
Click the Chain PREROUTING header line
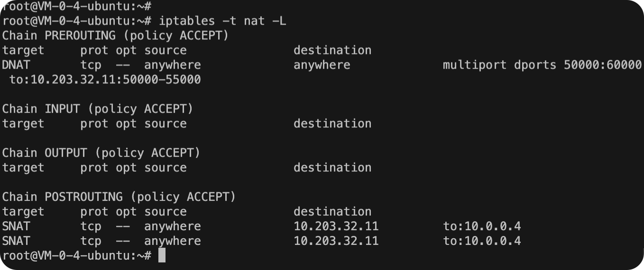pyautogui.click(x=115, y=36)
